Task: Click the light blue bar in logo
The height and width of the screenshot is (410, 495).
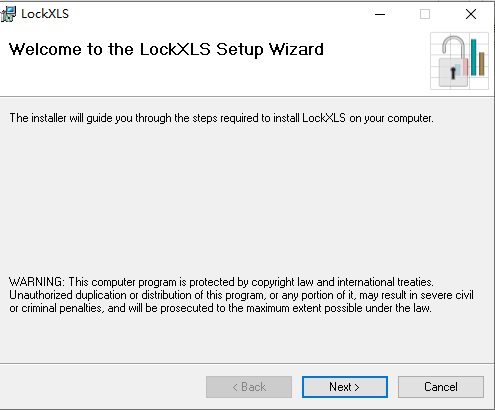Action: (x=457, y=70)
